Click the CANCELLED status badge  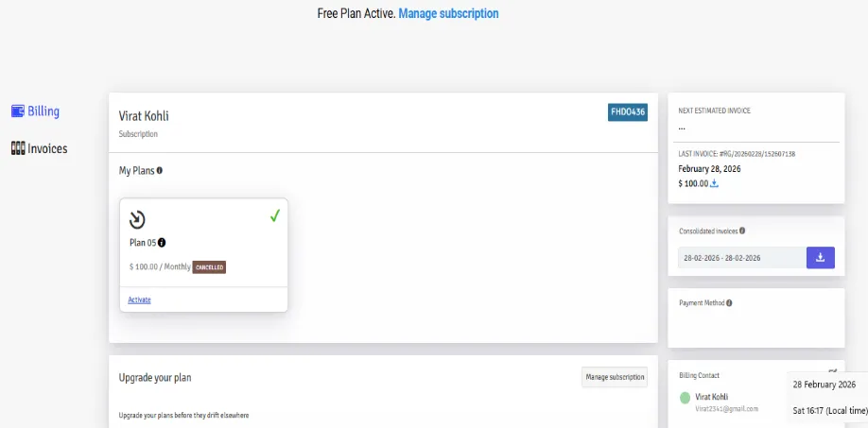click(x=209, y=267)
